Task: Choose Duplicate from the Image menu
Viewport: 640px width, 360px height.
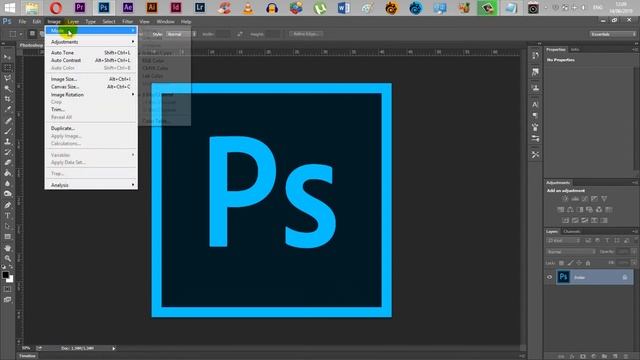Action: click(x=91, y=128)
